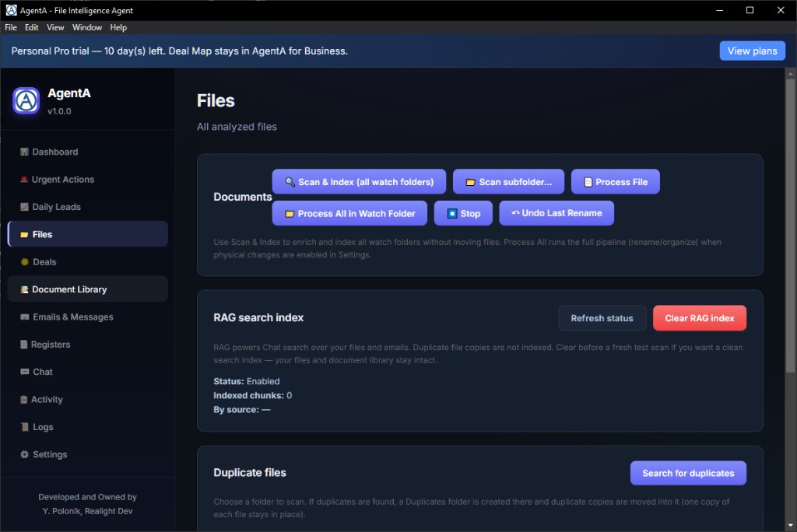Click the Logs scroll icon
797x532 pixels.
click(x=24, y=427)
